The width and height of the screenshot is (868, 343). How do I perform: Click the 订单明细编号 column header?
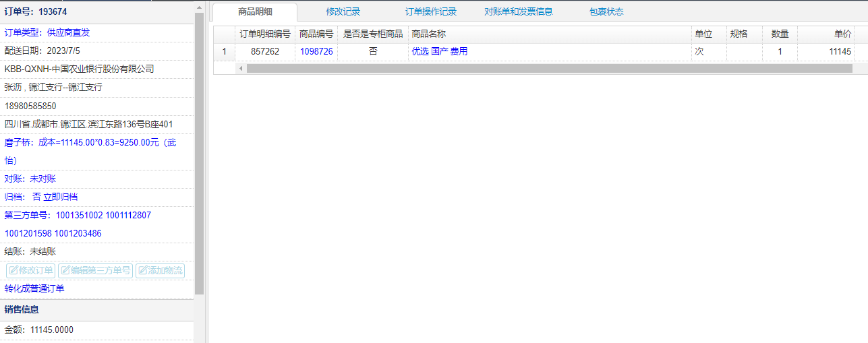point(265,34)
